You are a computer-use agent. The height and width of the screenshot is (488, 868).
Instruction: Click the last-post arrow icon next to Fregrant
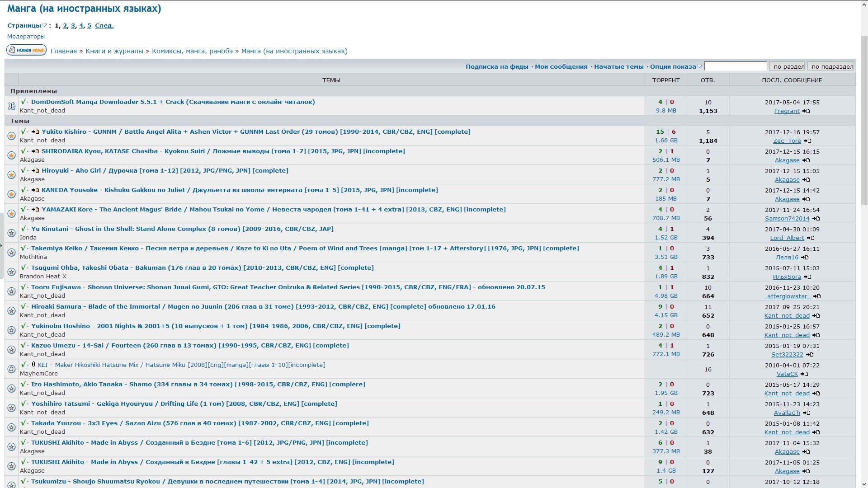[806, 111]
